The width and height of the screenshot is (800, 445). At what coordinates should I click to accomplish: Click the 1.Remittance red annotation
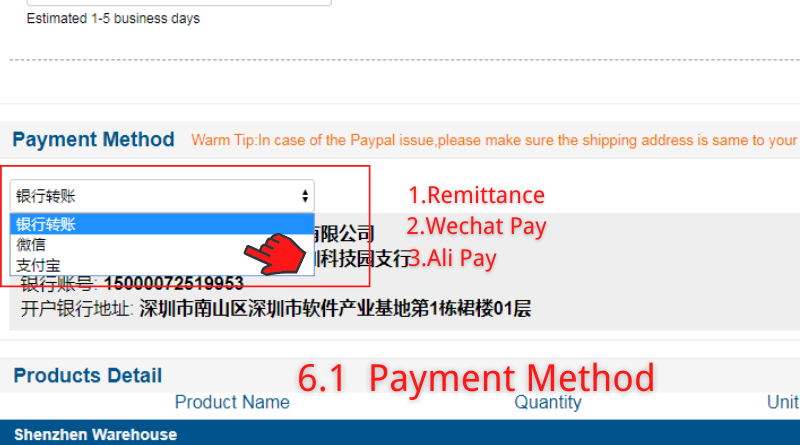tap(477, 195)
